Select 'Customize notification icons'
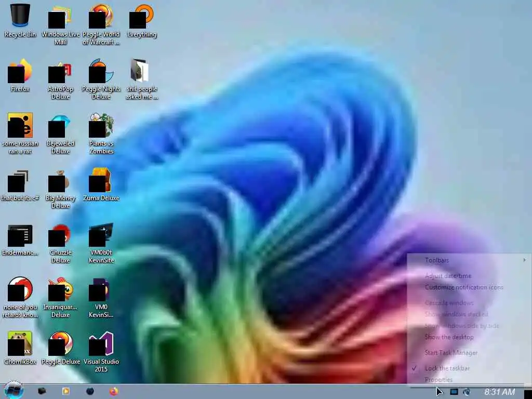Viewport: 532px width, 399px height. click(469, 287)
